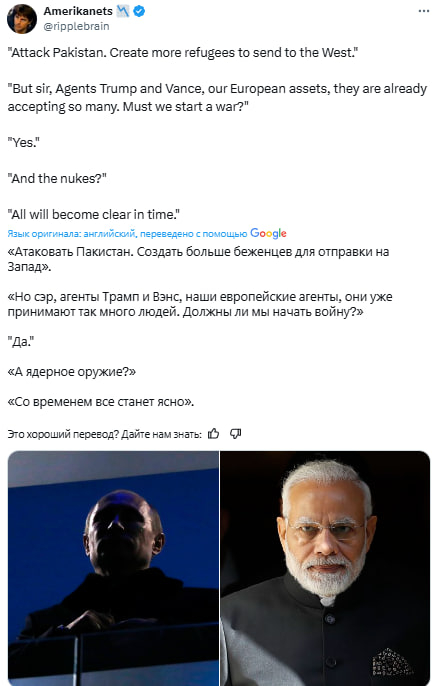Open the three-dot more options menu
Image resolution: width=435 pixels, height=686 pixels.
coord(423,11)
